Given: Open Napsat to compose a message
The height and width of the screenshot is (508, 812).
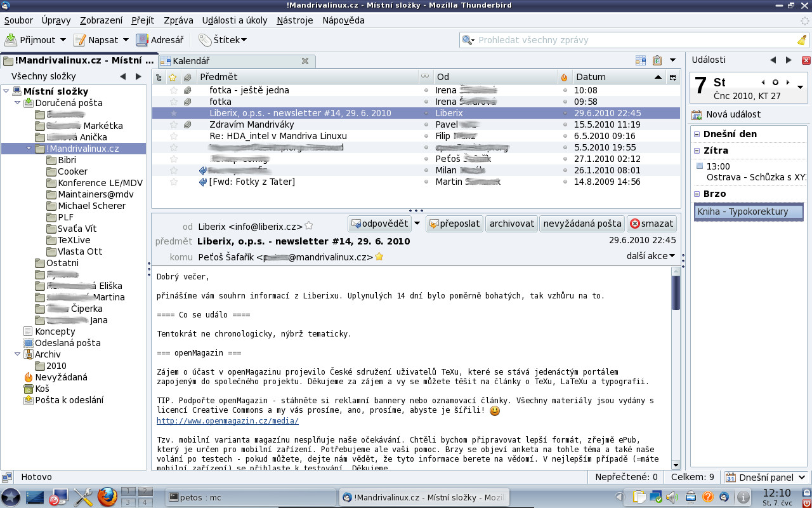Looking at the screenshot, I should pyautogui.click(x=96, y=40).
